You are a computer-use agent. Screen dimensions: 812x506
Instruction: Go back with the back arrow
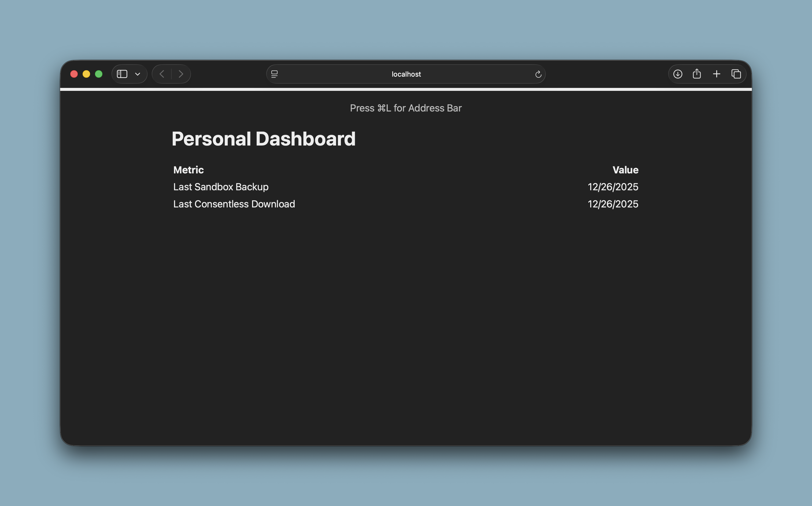pyautogui.click(x=162, y=74)
